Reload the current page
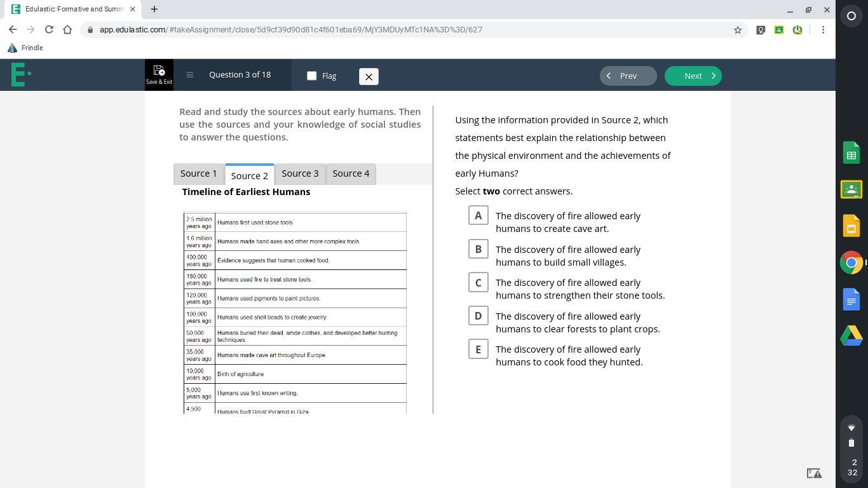Viewport: 868px width, 488px height. point(49,29)
